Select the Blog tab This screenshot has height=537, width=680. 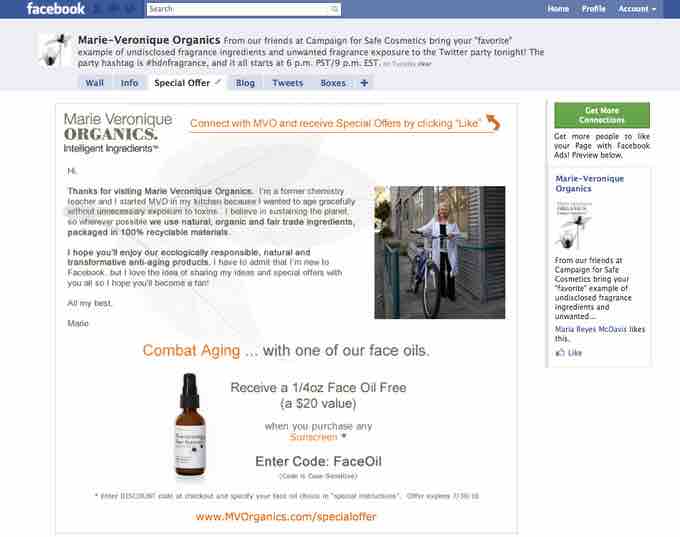pos(245,83)
